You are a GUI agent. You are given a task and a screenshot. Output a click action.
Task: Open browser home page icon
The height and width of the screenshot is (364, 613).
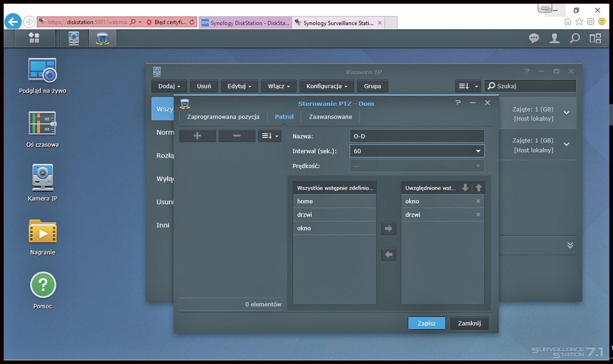click(x=568, y=22)
